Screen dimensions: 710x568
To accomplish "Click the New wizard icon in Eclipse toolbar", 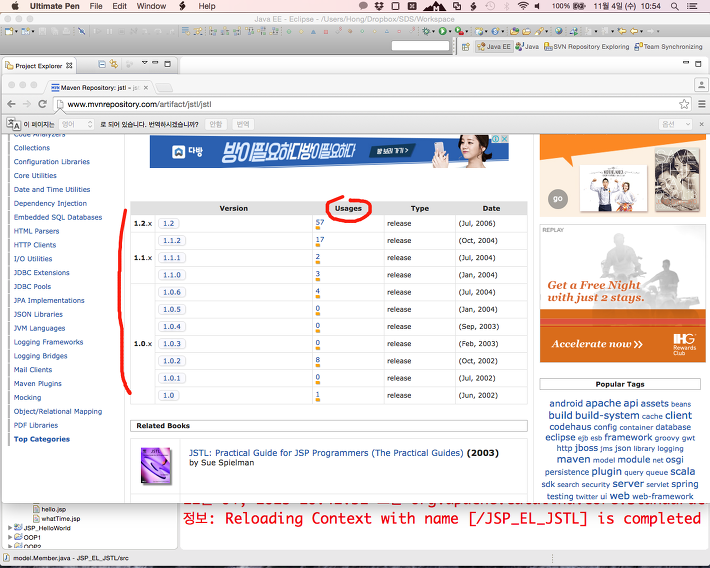I will 9,31.
